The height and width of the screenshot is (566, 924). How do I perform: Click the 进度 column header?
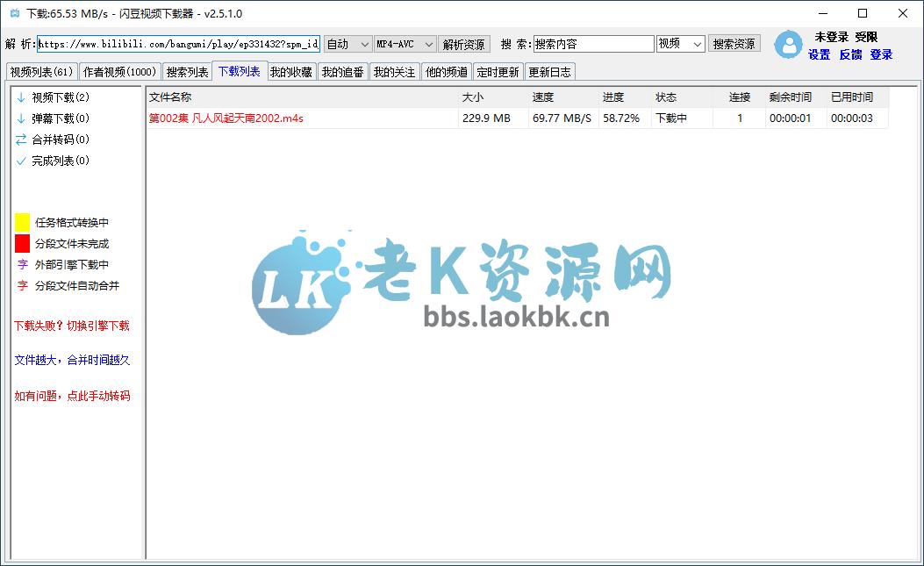pyautogui.click(x=625, y=97)
